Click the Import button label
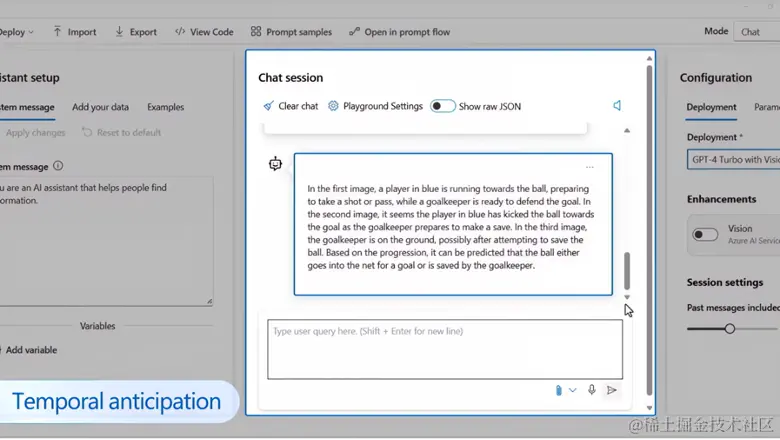This screenshot has width=780, height=440. pyautogui.click(x=82, y=32)
